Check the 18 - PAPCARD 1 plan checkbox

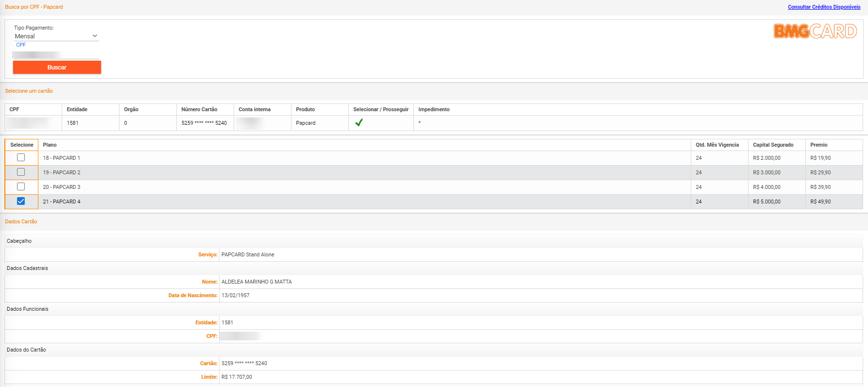pos(21,157)
